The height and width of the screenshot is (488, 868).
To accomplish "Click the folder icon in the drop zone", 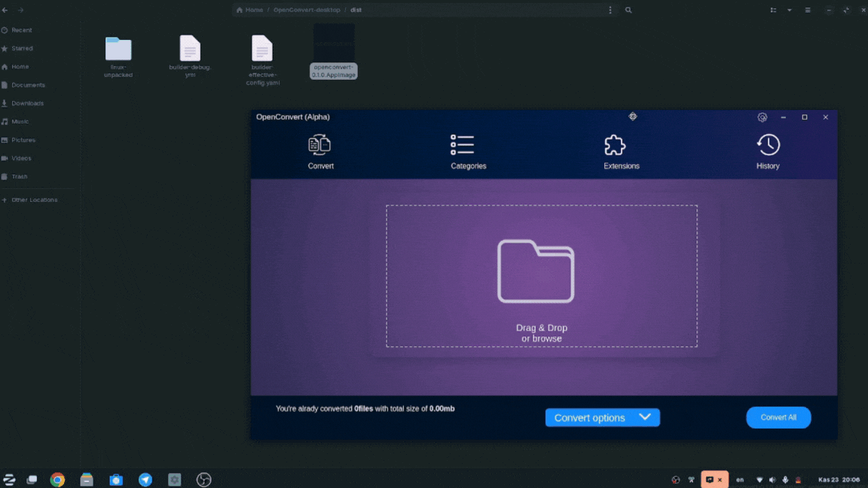I will point(535,271).
